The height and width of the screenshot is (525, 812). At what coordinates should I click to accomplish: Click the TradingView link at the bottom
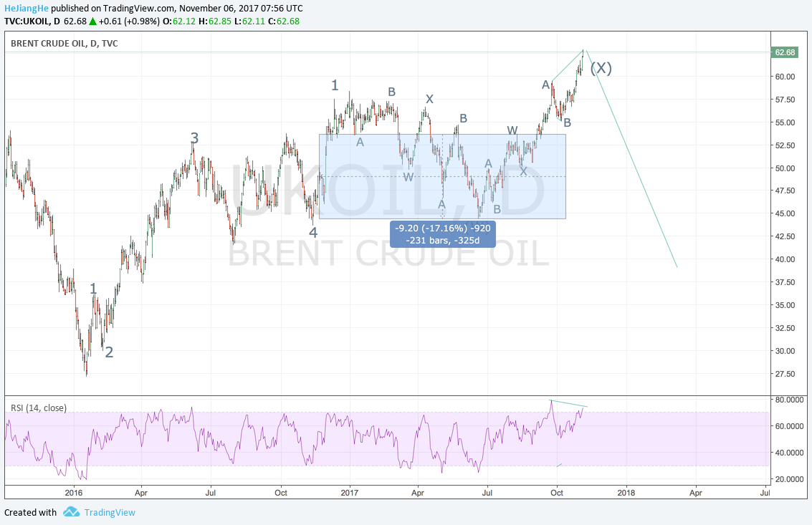110,512
